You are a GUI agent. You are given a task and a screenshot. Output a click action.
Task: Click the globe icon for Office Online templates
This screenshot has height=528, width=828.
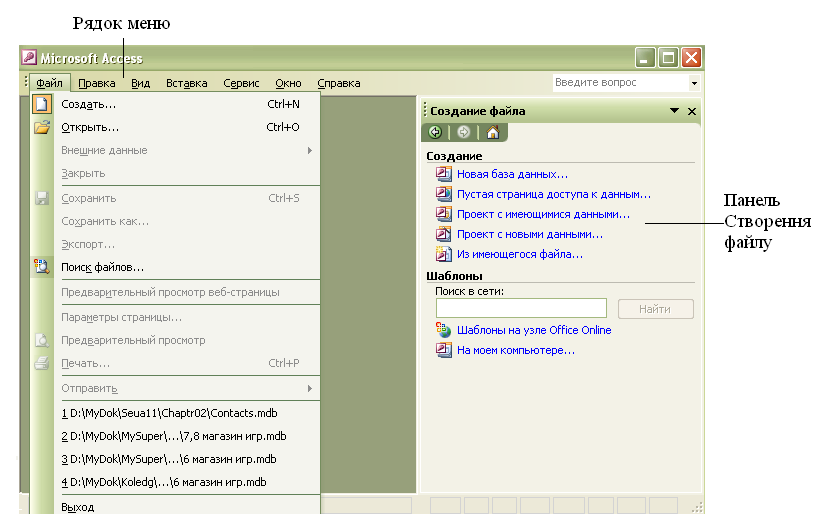(444, 330)
